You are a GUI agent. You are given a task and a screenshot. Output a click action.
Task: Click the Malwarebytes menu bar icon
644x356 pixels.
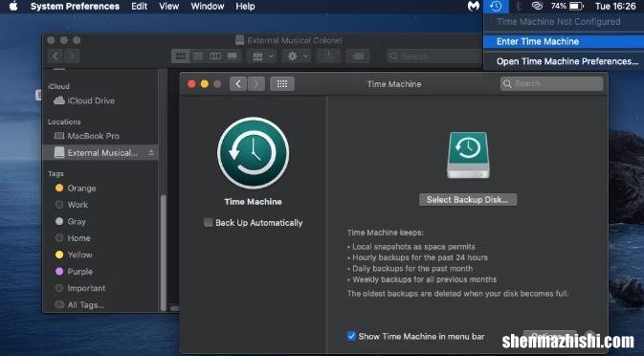click(474, 6)
